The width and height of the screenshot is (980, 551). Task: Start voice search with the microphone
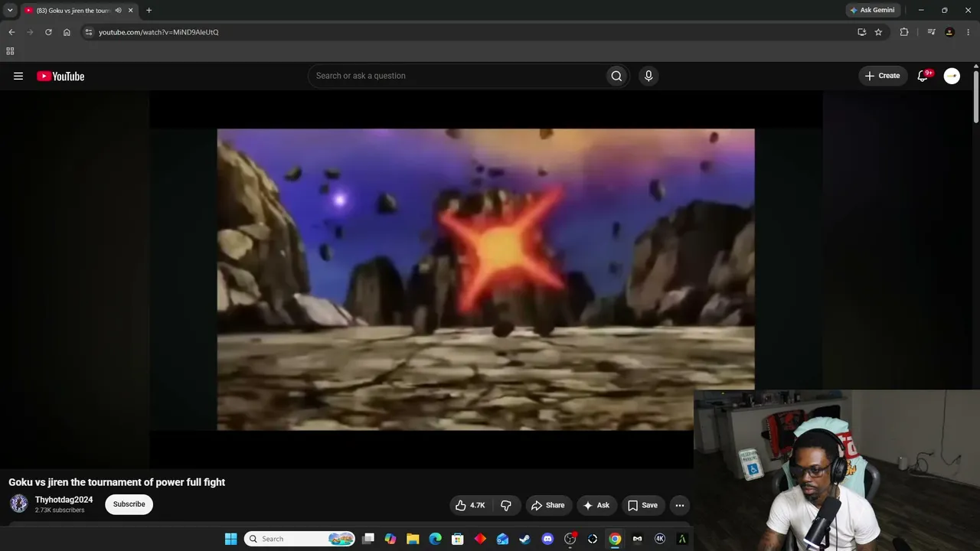648,76
